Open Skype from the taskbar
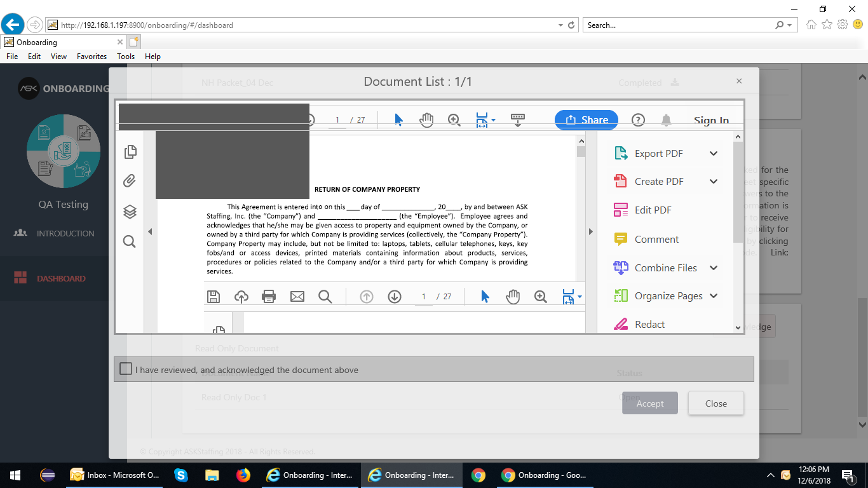The image size is (868, 488). coord(181,475)
